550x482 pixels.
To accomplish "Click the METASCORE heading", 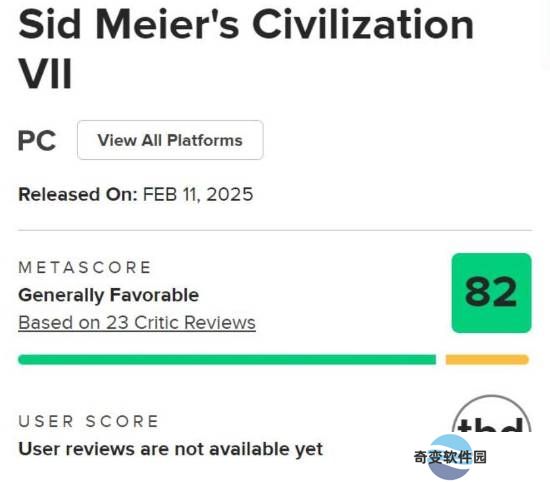I will [x=85, y=268].
